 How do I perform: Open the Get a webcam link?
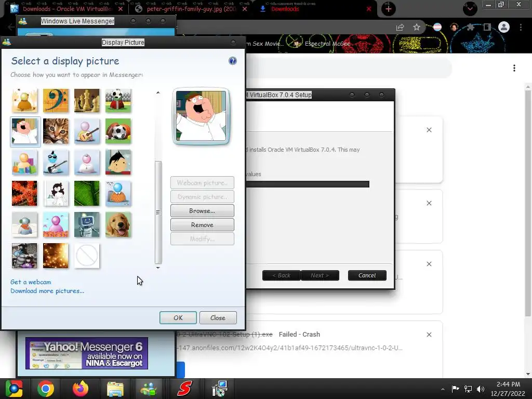(x=31, y=282)
